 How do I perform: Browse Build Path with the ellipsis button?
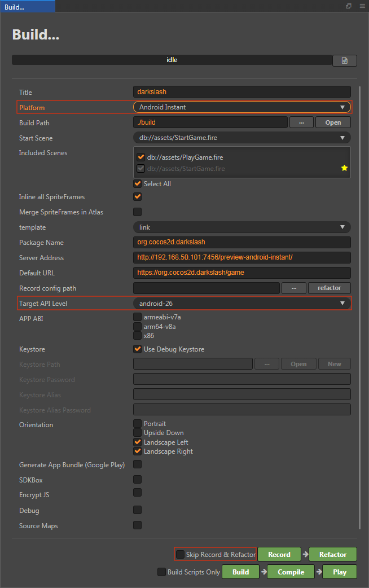(x=301, y=122)
